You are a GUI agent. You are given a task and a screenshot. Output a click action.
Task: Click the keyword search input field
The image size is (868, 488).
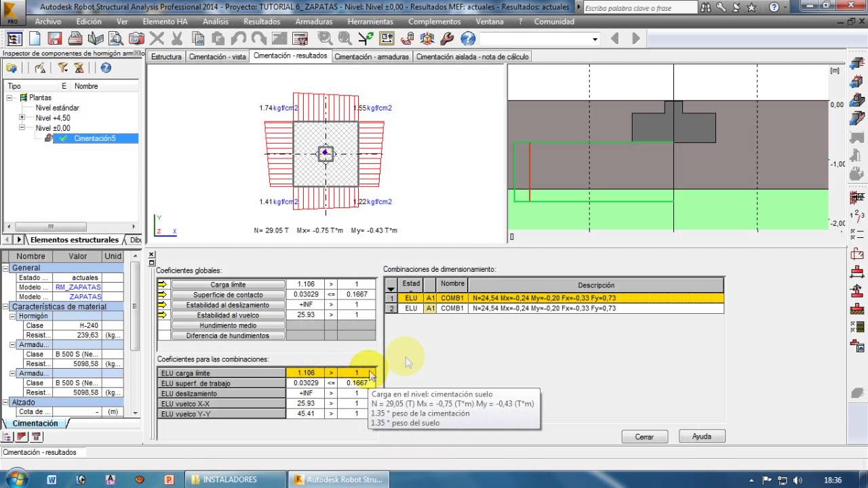pyautogui.click(x=639, y=8)
